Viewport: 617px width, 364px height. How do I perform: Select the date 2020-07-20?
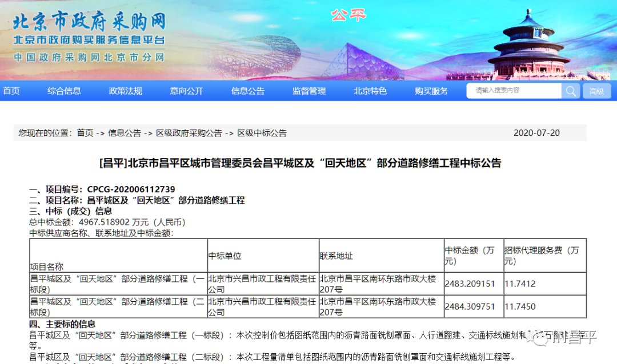tap(536, 133)
